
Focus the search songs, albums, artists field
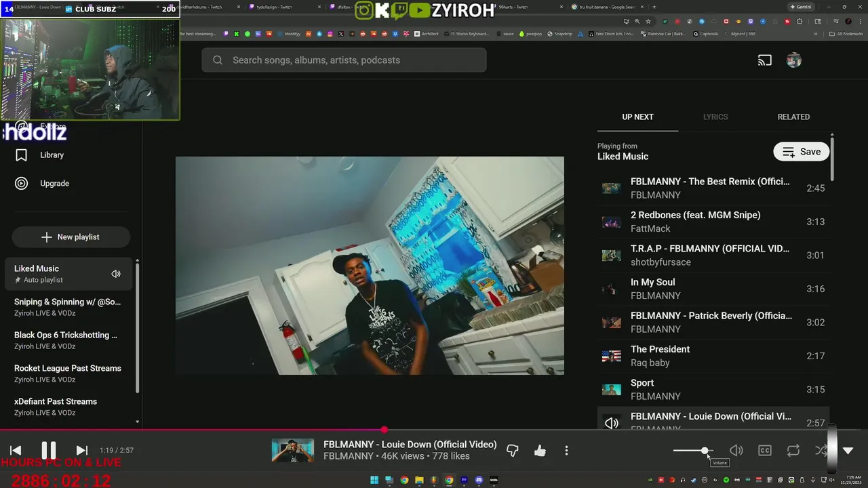(344, 60)
